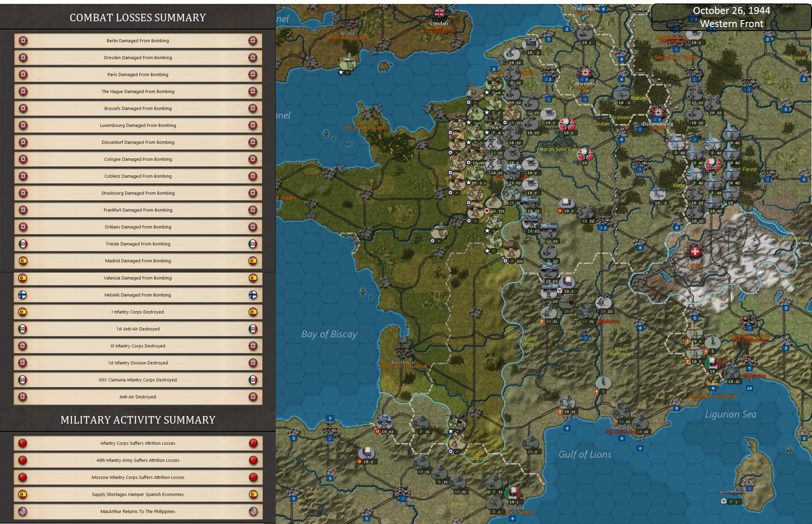The width and height of the screenshot is (812, 524).
Task: Select "1st Infantry Division Destroyed" row
Action: (138, 363)
